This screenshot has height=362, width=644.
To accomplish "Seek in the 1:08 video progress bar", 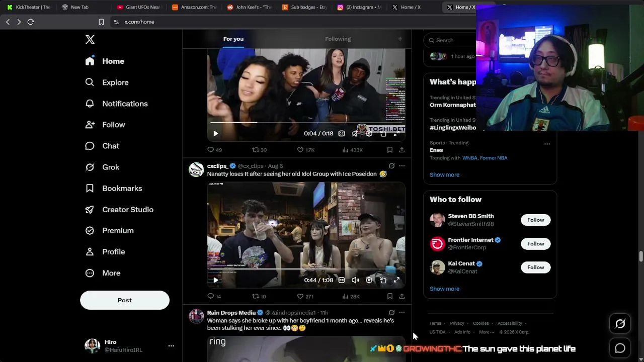I will 306,269.
